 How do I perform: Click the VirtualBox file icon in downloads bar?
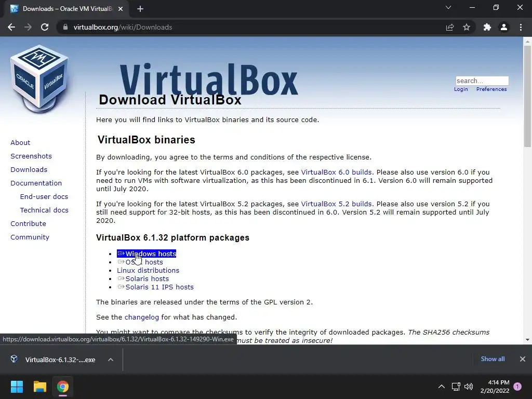pyautogui.click(x=14, y=359)
